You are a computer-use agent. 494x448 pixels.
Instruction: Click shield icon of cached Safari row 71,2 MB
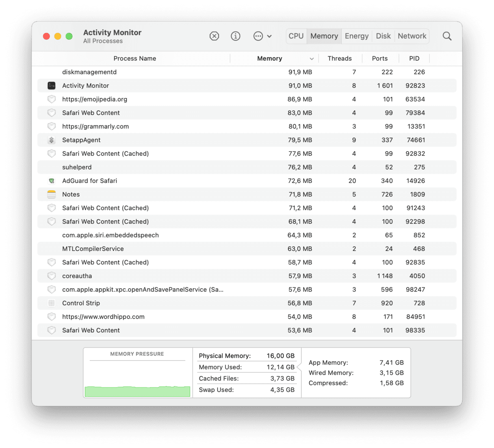52,208
